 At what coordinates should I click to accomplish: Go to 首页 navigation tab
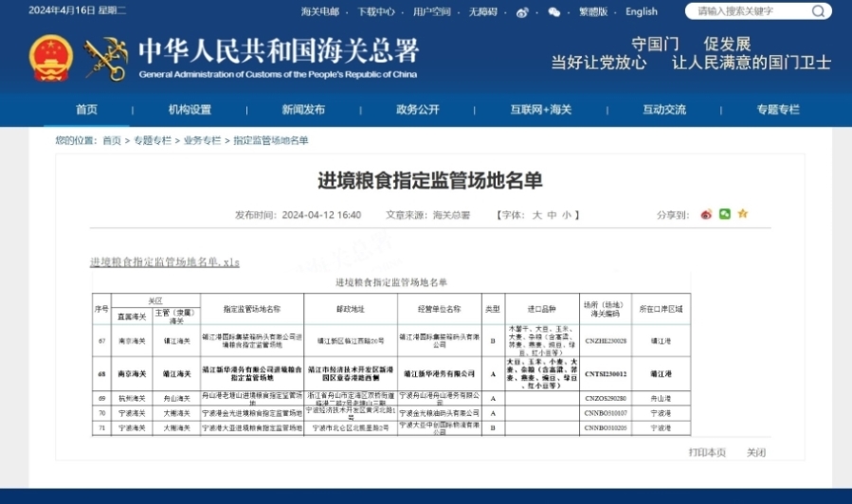86,110
